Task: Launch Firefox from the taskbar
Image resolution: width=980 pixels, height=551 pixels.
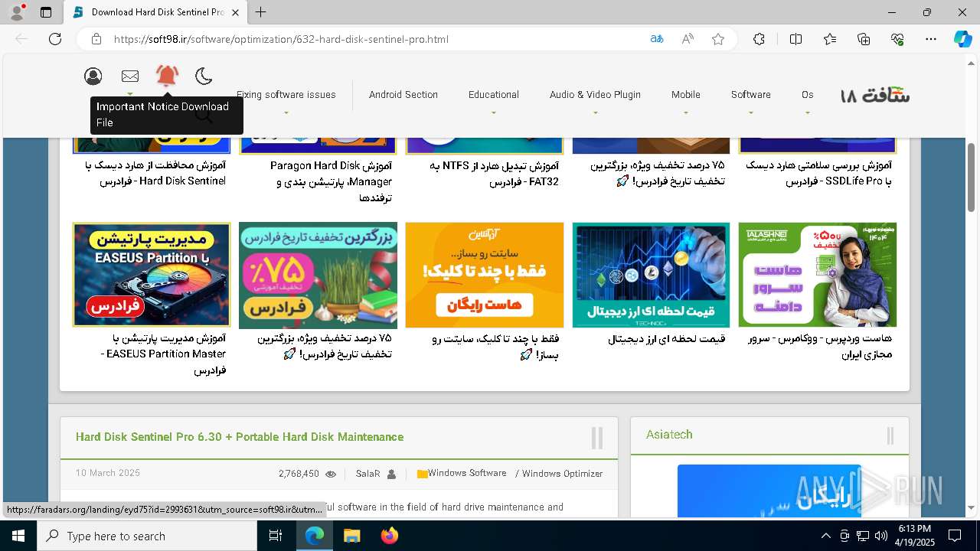Action: click(389, 536)
